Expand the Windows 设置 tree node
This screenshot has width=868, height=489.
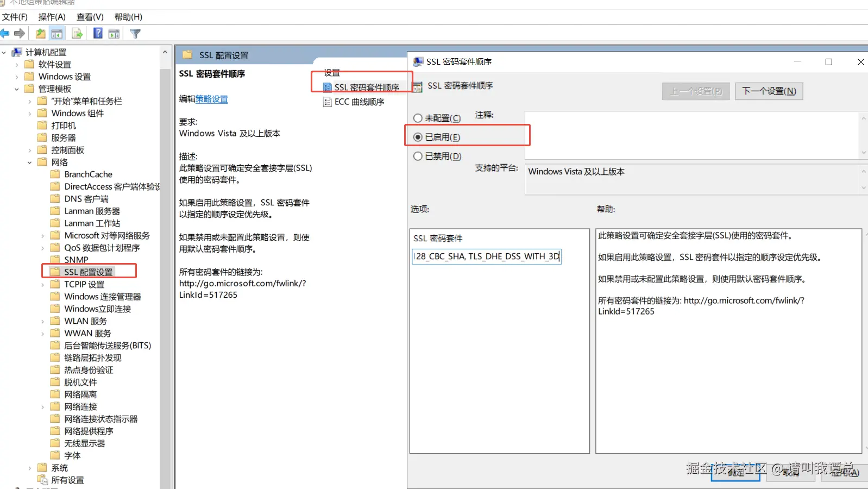pyautogui.click(x=16, y=77)
